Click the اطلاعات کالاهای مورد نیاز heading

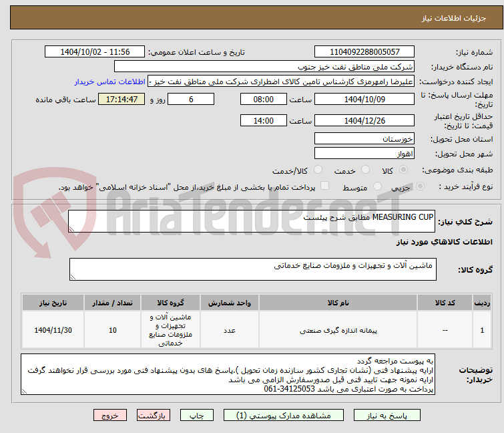[x=444, y=242]
